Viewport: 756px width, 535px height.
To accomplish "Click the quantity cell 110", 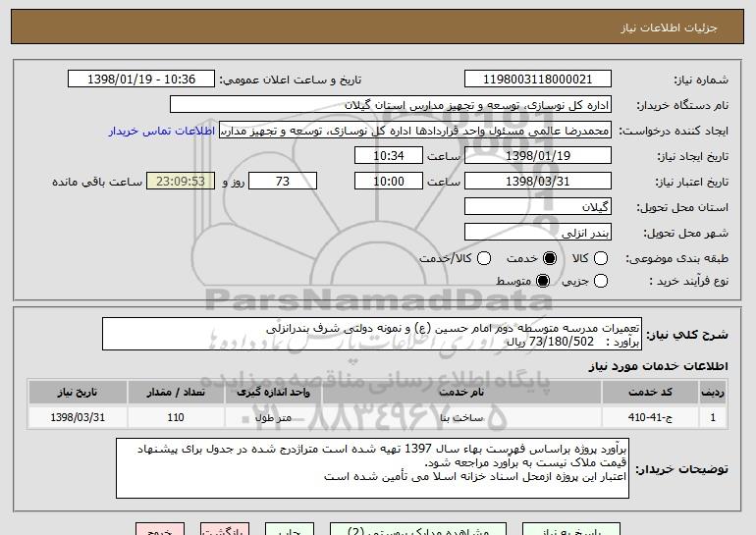I will 176,417.
